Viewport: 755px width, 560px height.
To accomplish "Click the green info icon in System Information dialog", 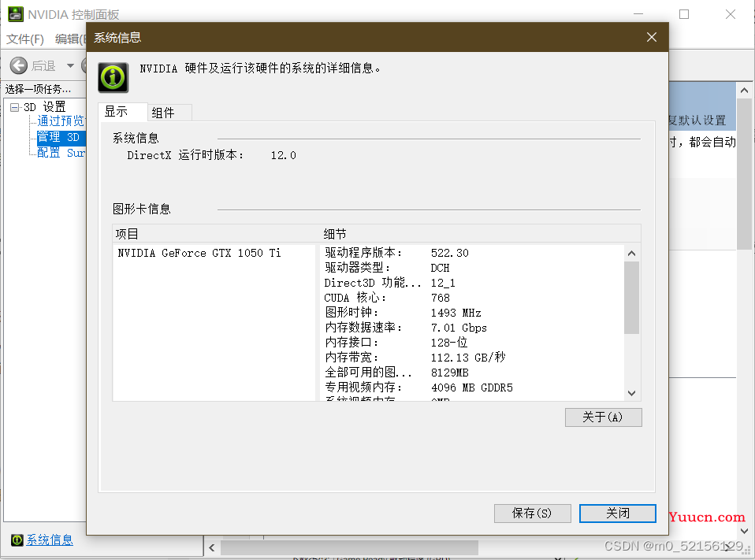I will tap(113, 77).
